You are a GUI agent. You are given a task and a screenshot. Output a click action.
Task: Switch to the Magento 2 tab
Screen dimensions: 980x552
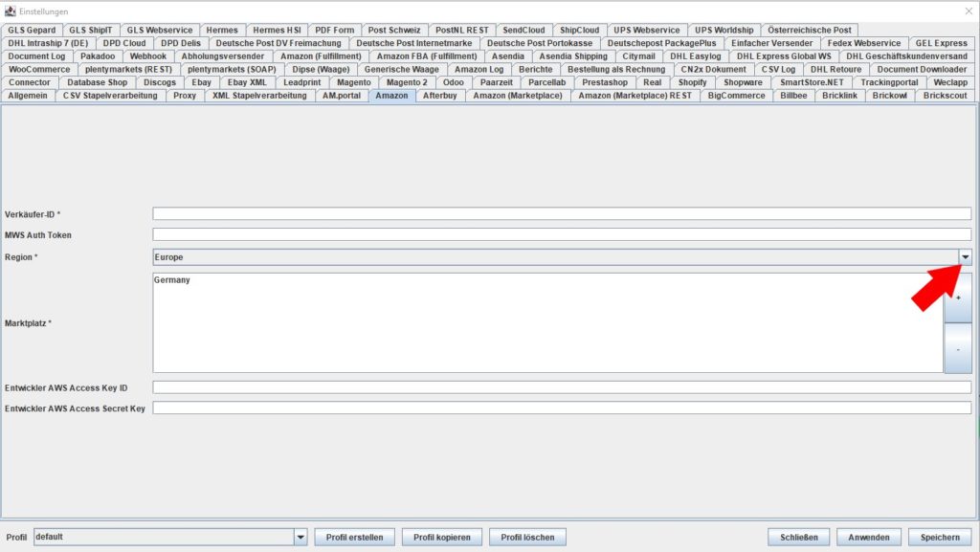coord(407,82)
